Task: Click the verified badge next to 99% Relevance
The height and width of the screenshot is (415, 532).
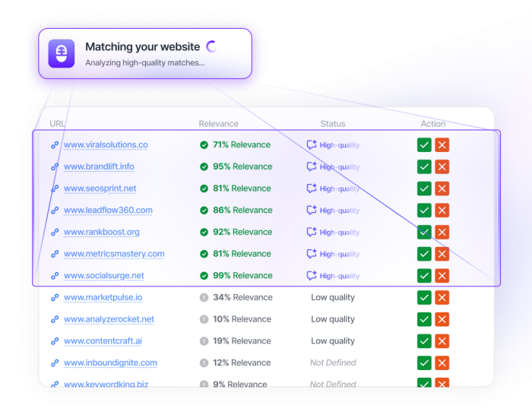Action: tap(204, 276)
